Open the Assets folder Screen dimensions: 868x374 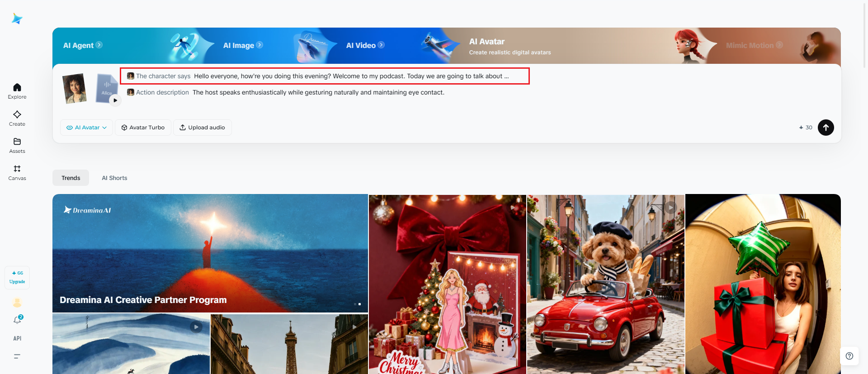pos(17,145)
